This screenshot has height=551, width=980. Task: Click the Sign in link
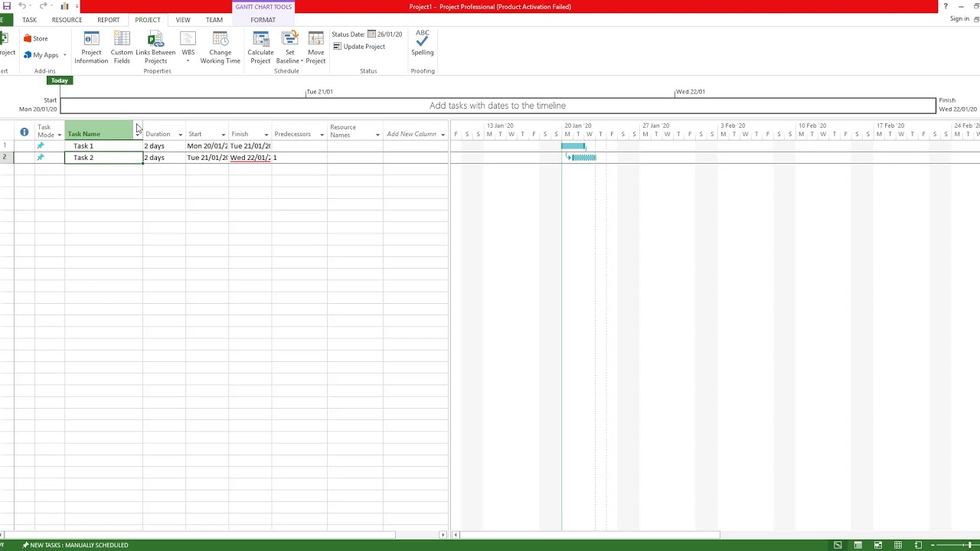coord(959,19)
